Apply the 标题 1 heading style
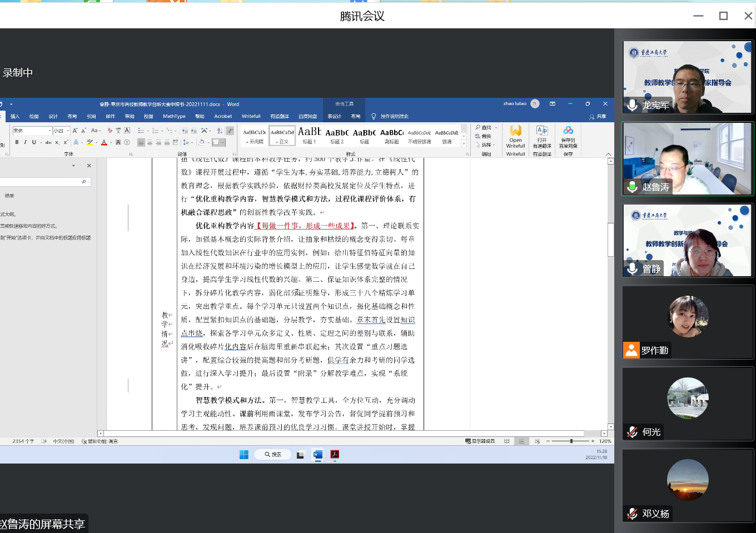Viewport: 756px width, 533px height. tap(309, 135)
